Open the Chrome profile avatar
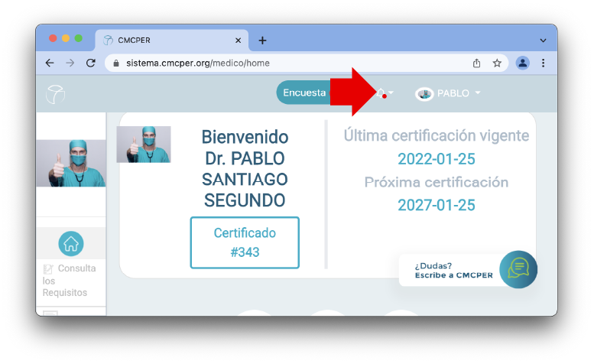 (x=522, y=63)
